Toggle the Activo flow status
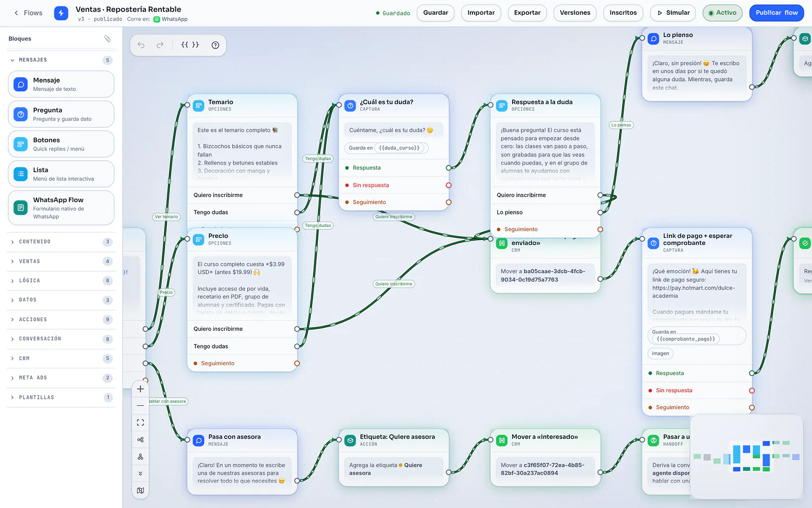The height and width of the screenshot is (508, 812). [723, 13]
